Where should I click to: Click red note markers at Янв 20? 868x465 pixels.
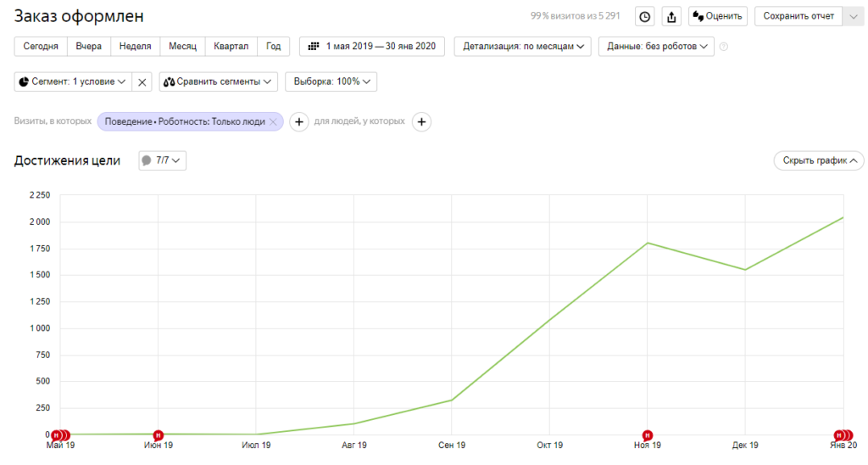click(x=843, y=435)
